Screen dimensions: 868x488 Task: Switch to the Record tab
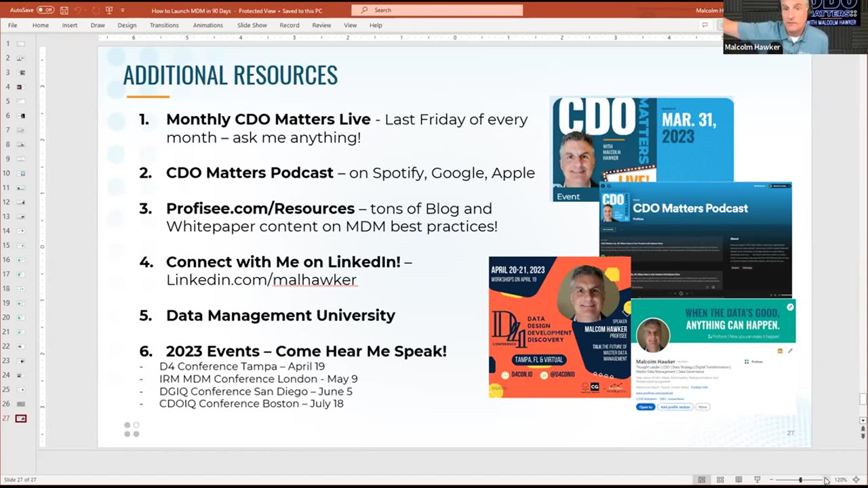click(290, 25)
